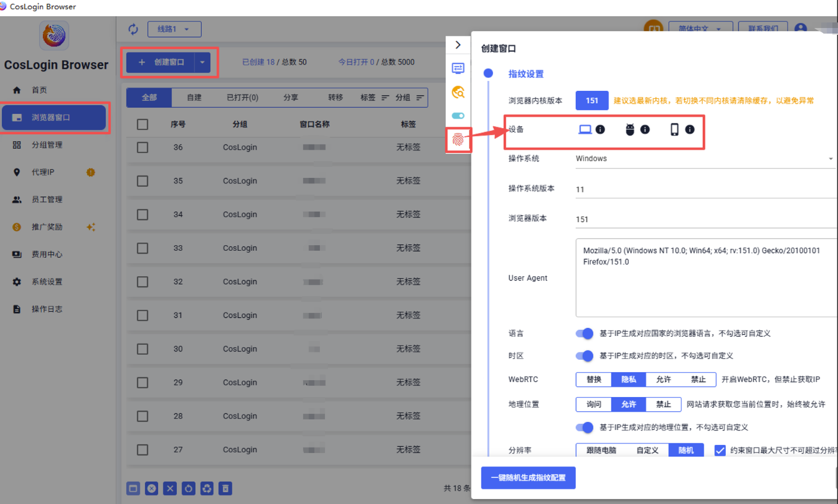
Task: Click the 操作系统版本 field showing 11
Action: pyautogui.click(x=706, y=189)
